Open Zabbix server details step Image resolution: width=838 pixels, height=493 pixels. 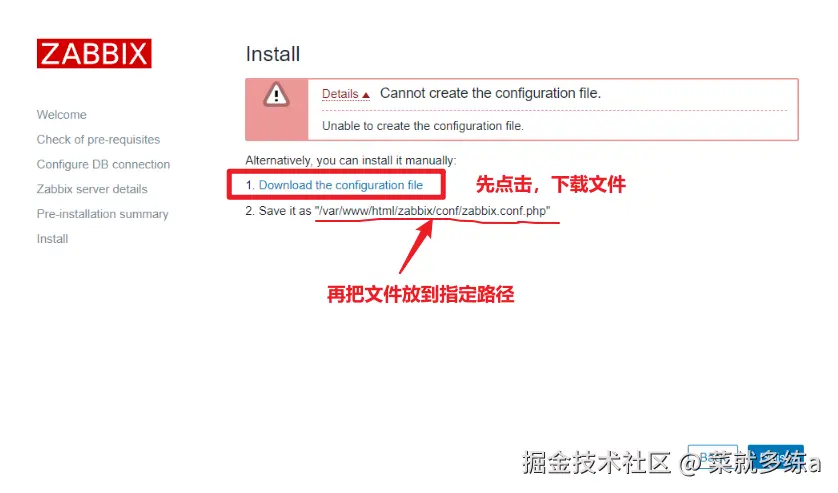pos(92,189)
